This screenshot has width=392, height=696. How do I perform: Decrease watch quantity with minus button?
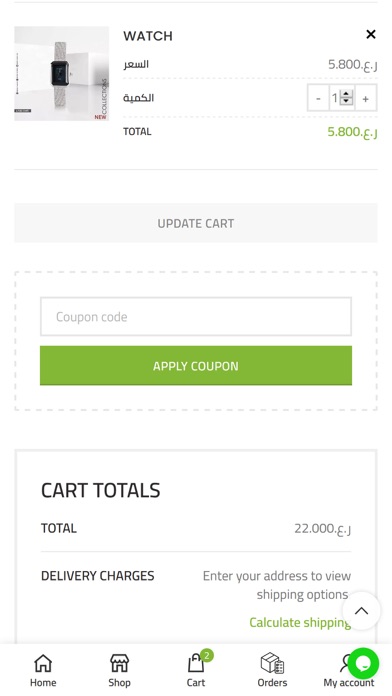318,98
